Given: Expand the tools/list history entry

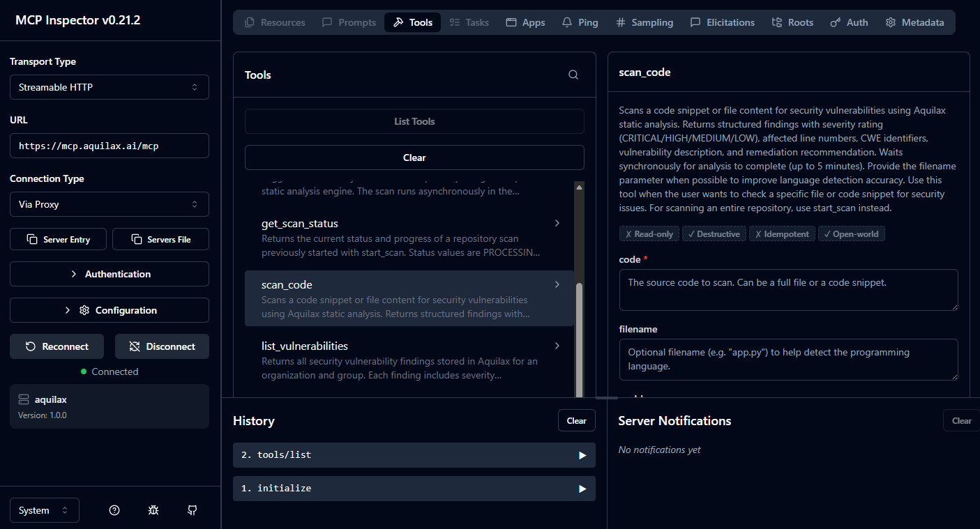Looking at the screenshot, I should tap(414, 455).
